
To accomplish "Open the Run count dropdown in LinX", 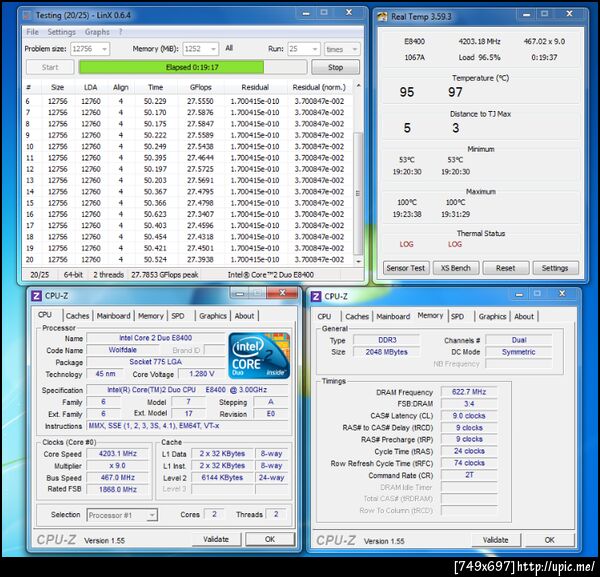I will click(x=315, y=49).
